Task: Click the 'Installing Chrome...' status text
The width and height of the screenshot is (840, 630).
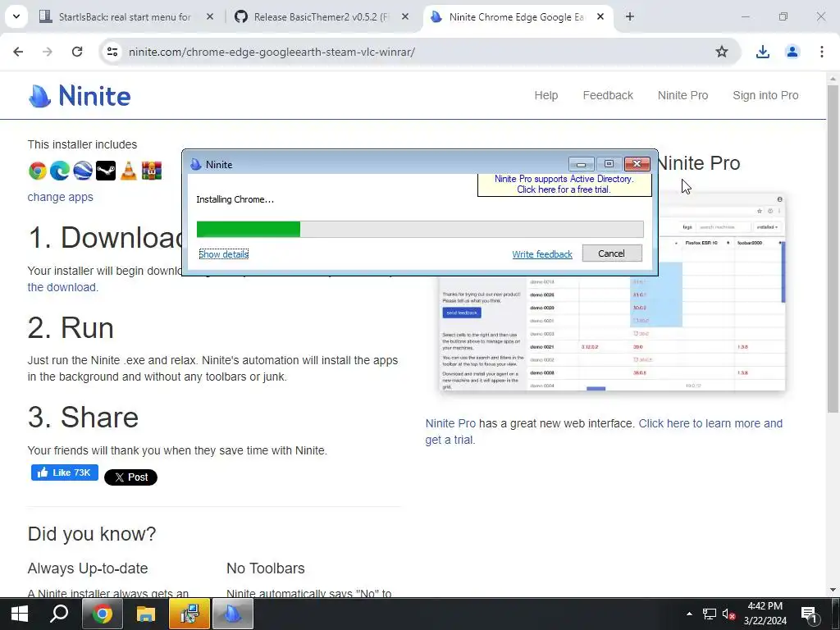Action: coord(235,199)
